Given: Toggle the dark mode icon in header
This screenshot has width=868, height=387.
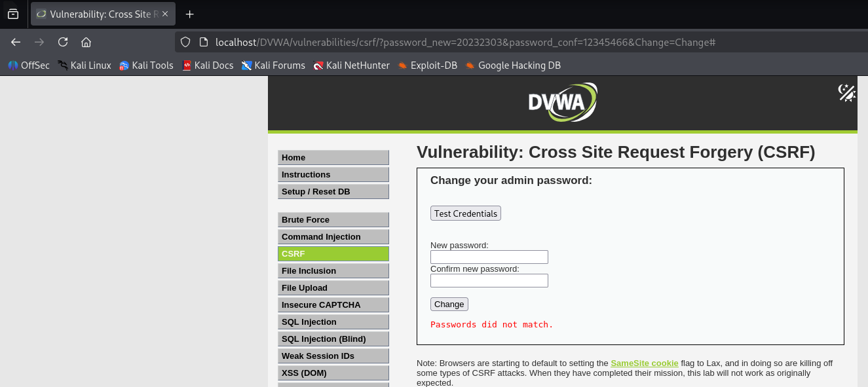Looking at the screenshot, I should click(x=847, y=93).
